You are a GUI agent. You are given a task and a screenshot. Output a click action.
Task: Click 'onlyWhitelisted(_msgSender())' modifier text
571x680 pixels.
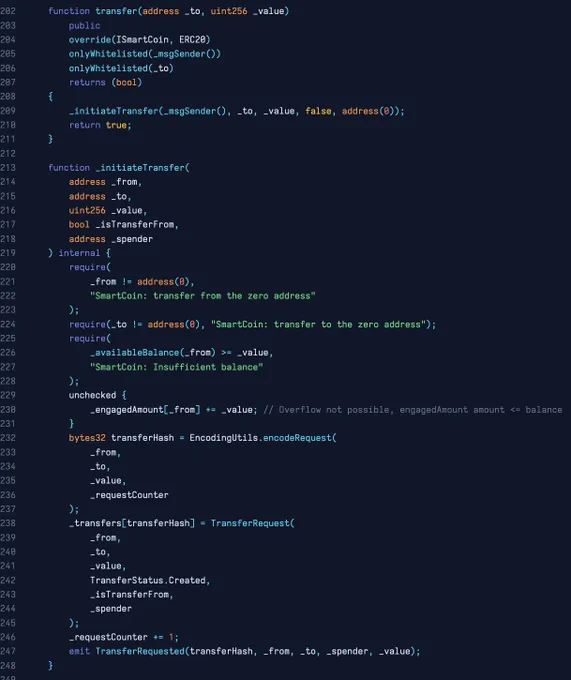click(144, 54)
